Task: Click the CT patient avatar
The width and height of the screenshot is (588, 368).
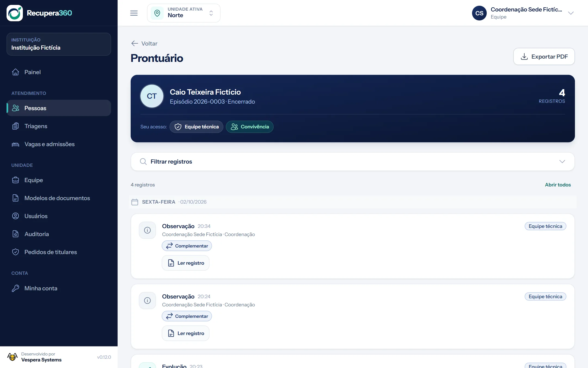Action: [152, 96]
